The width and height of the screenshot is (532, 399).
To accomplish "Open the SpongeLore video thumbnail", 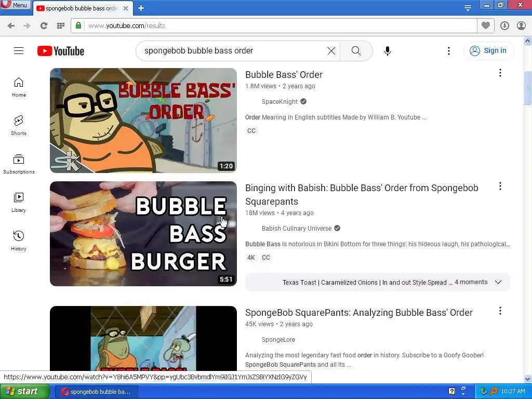I will (143, 338).
